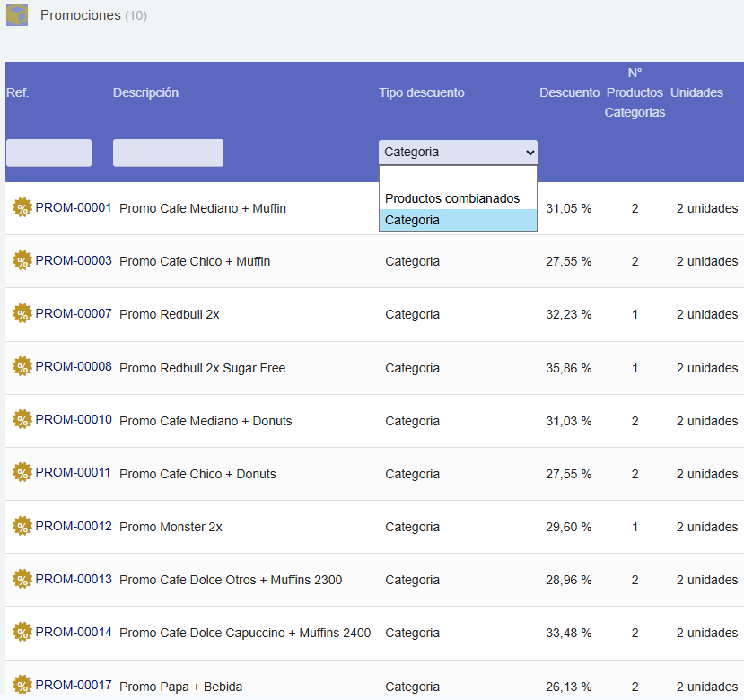Image resolution: width=744 pixels, height=700 pixels.
Task: Open promotion link PROM-00017
Action: tap(74, 686)
